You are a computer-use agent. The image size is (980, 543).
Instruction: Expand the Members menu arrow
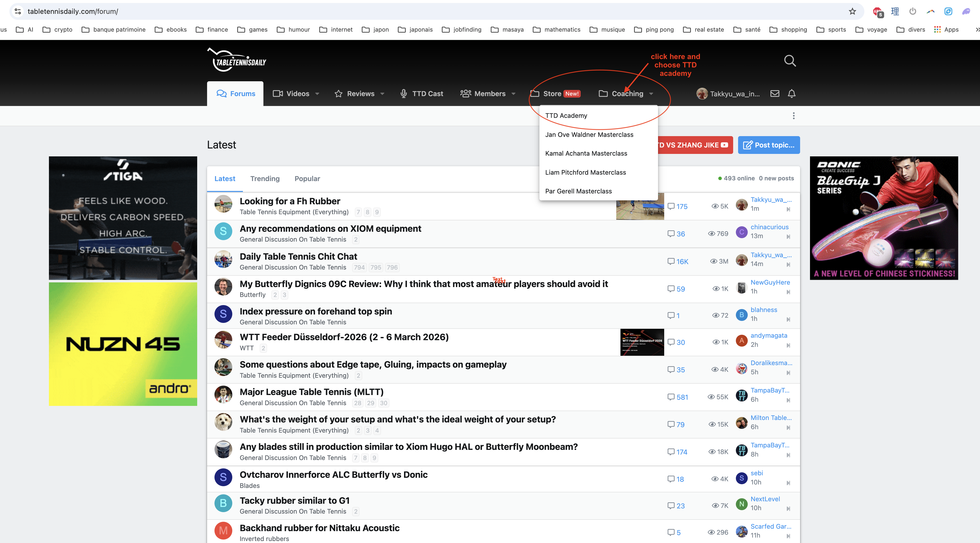(513, 94)
